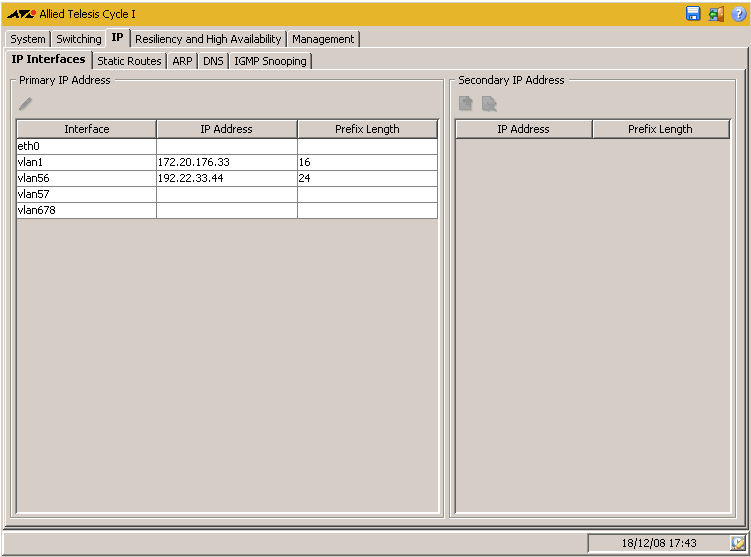751x557 pixels.
Task: Click primary table Prefix Length column header
Action: 367,129
